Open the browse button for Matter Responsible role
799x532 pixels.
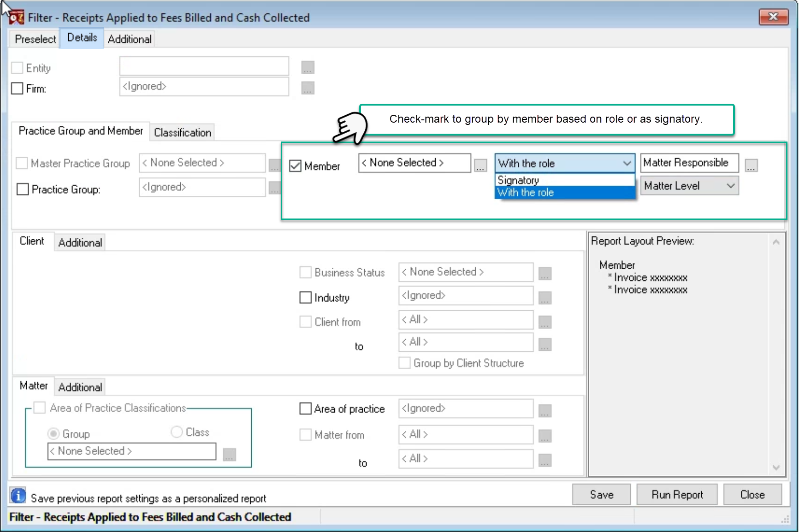(751, 165)
